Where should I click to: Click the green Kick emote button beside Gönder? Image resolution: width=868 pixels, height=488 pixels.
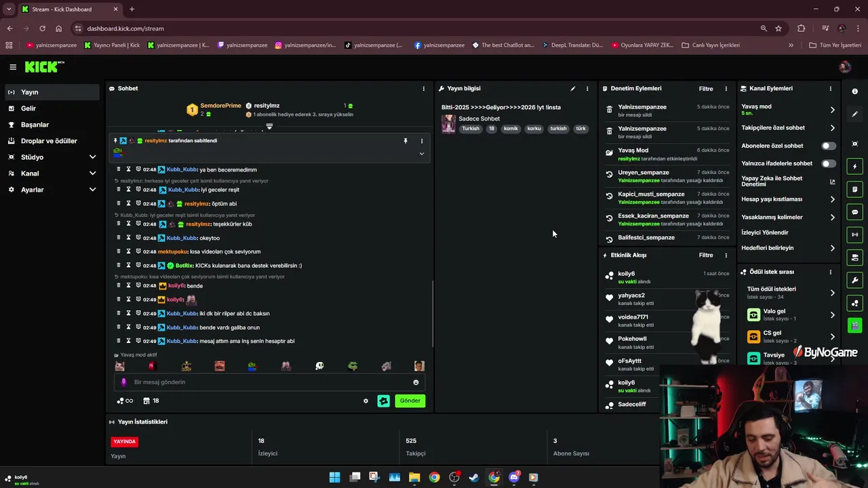384,401
